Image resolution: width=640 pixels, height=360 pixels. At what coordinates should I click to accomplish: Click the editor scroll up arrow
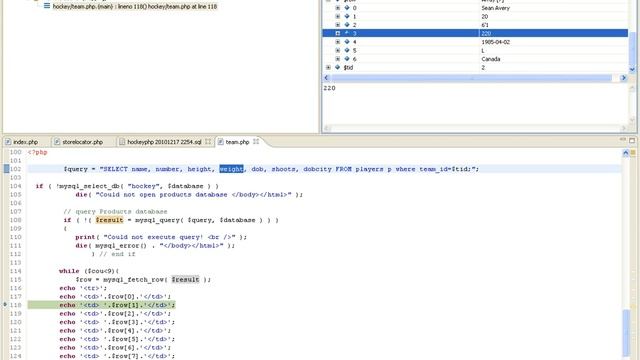625,153
